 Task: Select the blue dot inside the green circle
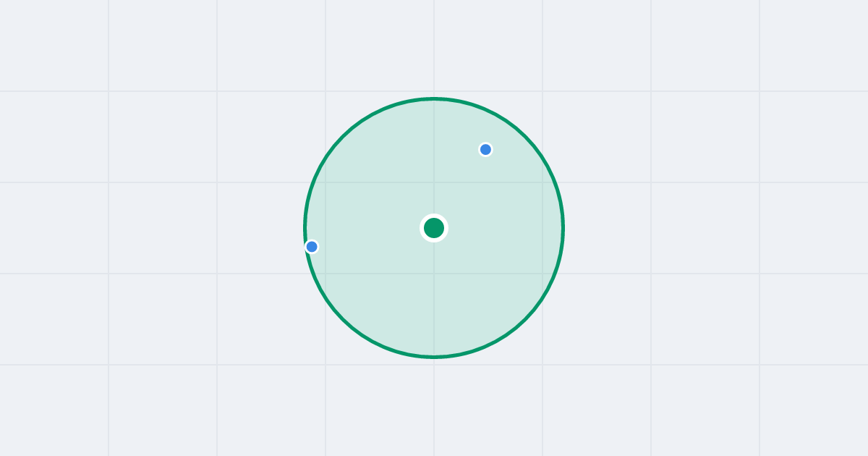tap(485, 150)
